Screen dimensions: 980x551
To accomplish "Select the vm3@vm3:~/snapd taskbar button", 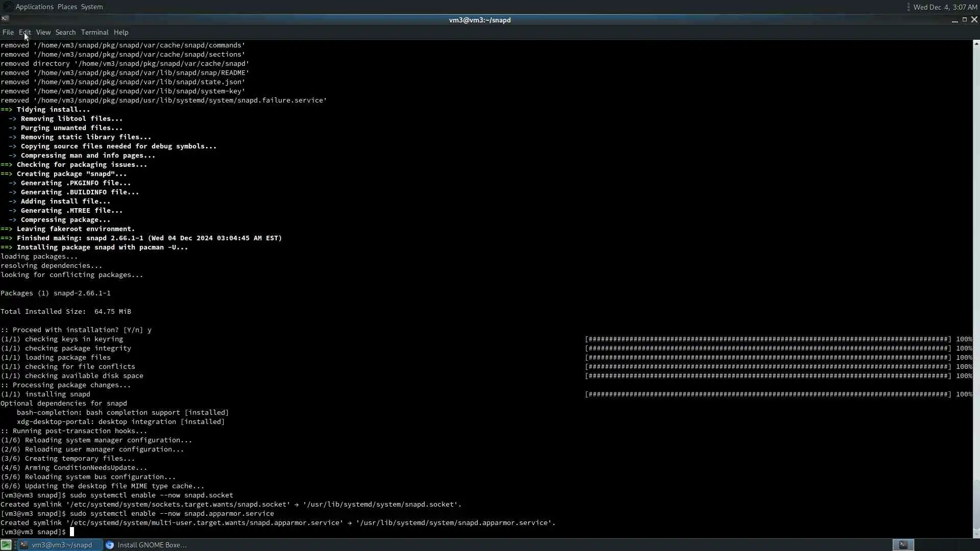I will pyautogui.click(x=60, y=545).
